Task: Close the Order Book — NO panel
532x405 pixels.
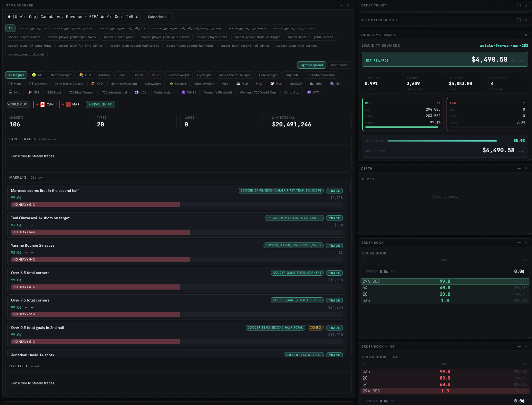Action: point(526,347)
